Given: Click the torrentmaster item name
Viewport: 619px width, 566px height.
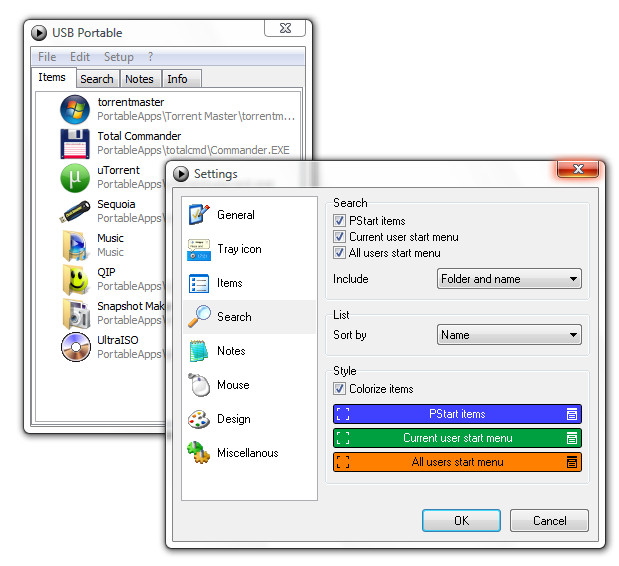Looking at the screenshot, I should coord(131,102).
